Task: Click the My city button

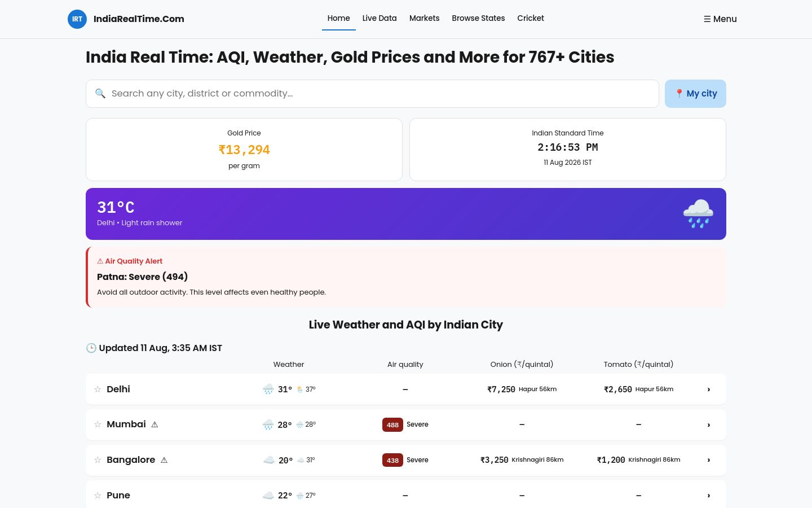Action: tap(695, 94)
